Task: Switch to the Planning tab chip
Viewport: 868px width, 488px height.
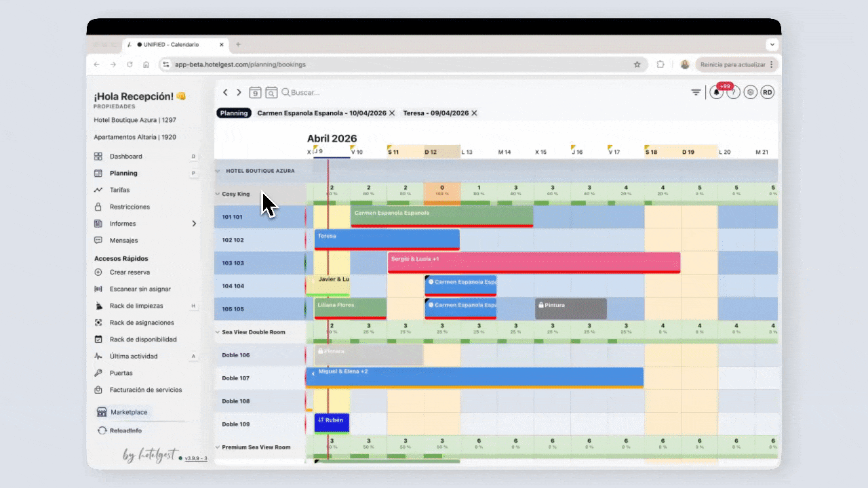Action: 234,113
